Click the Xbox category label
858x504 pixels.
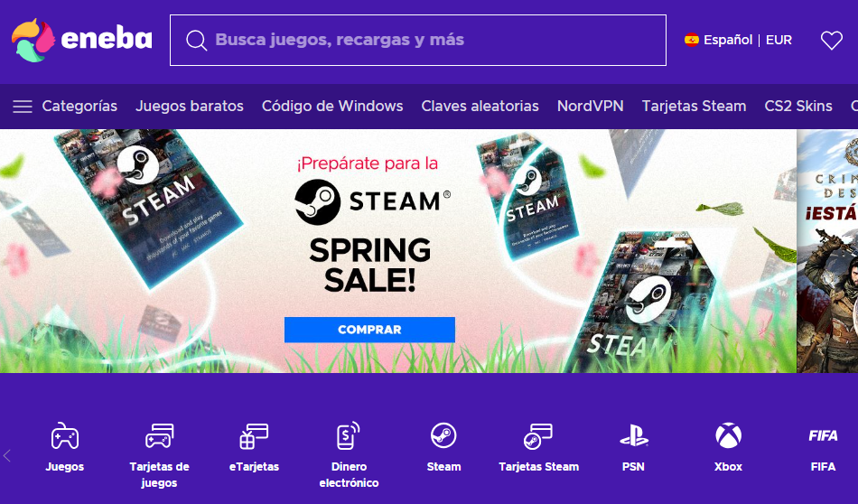(728, 467)
